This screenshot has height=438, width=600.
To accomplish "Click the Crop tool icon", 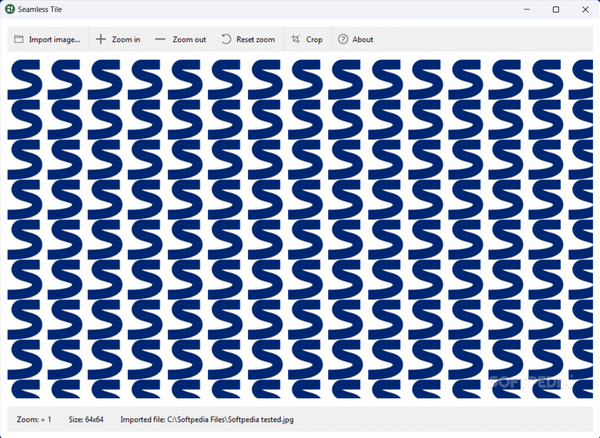I will 296,39.
